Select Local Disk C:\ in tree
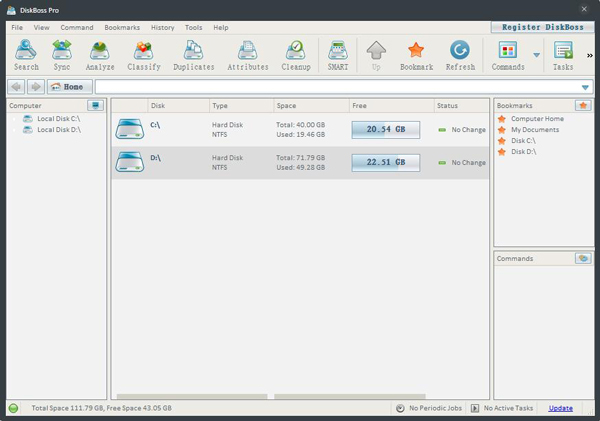The height and width of the screenshot is (421, 600). [x=59, y=119]
